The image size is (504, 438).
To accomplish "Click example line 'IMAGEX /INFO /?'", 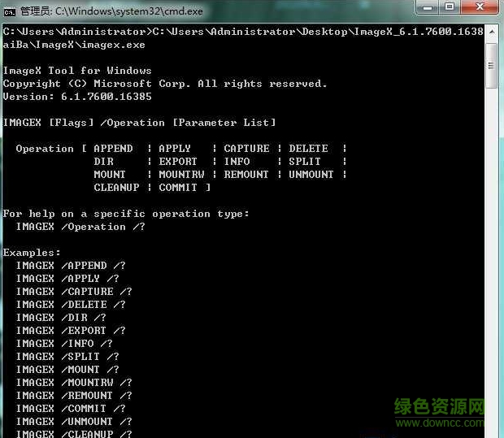I will tap(64, 344).
